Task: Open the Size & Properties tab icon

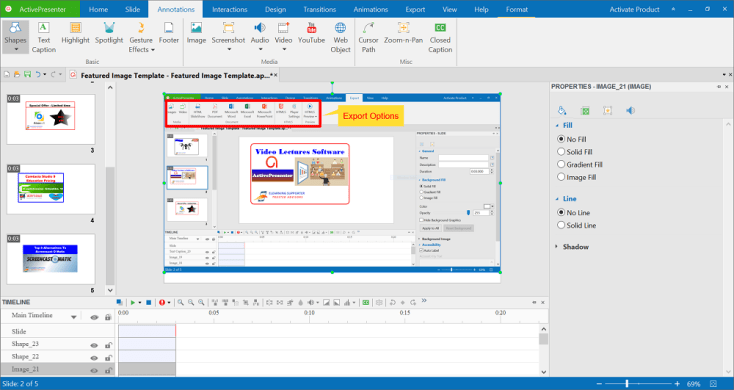Action: coord(585,110)
